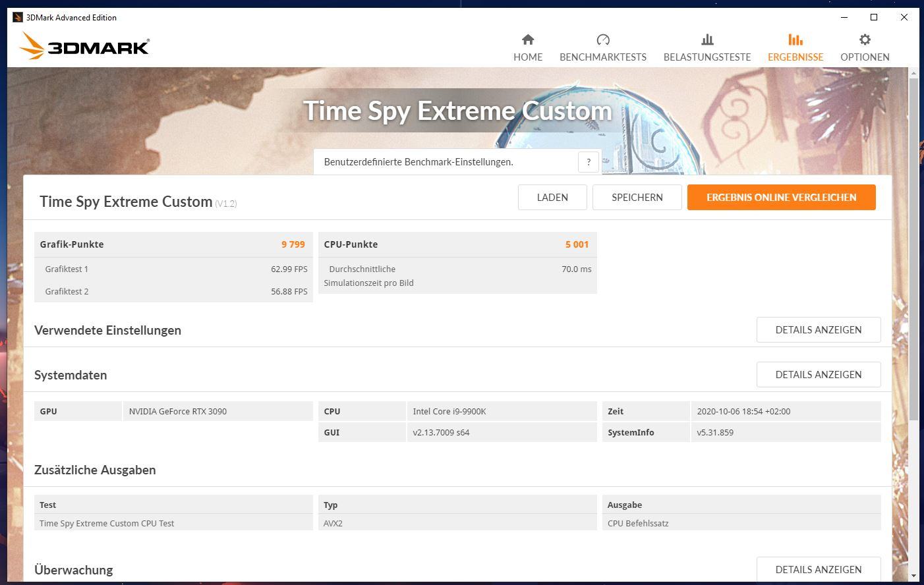
Task: Click the SystemInfo version v5.31.859
Action: [715, 432]
